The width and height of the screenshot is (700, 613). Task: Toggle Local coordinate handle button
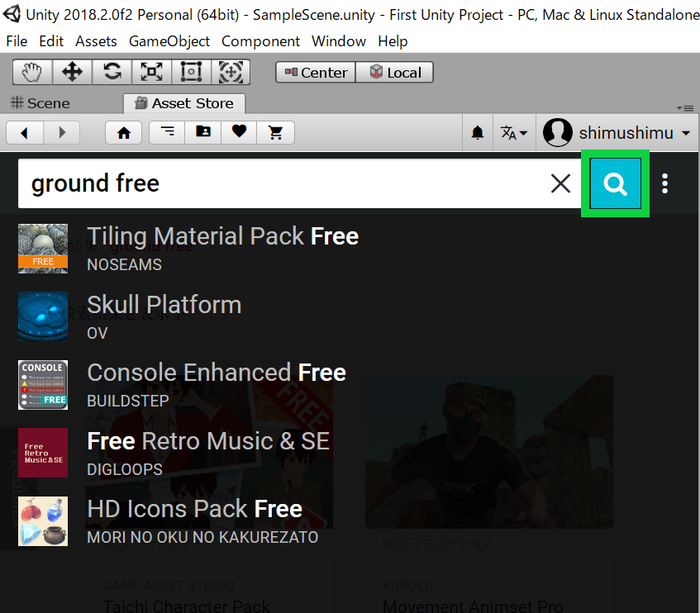pyautogui.click(x=395, y=73)
